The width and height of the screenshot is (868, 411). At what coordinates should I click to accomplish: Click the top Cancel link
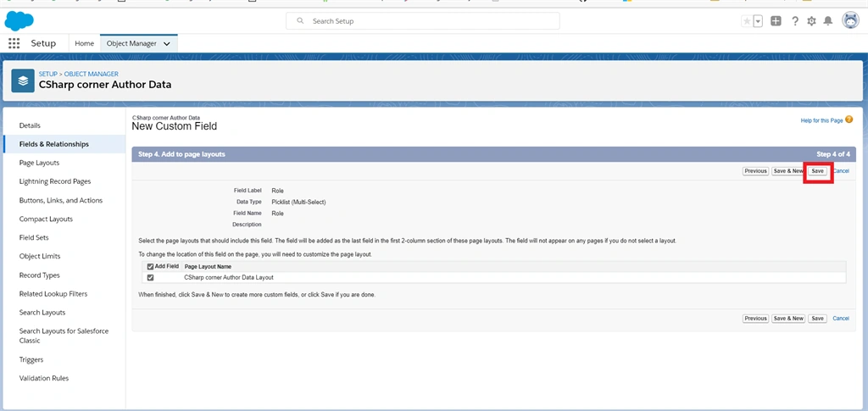pos(841,171)
